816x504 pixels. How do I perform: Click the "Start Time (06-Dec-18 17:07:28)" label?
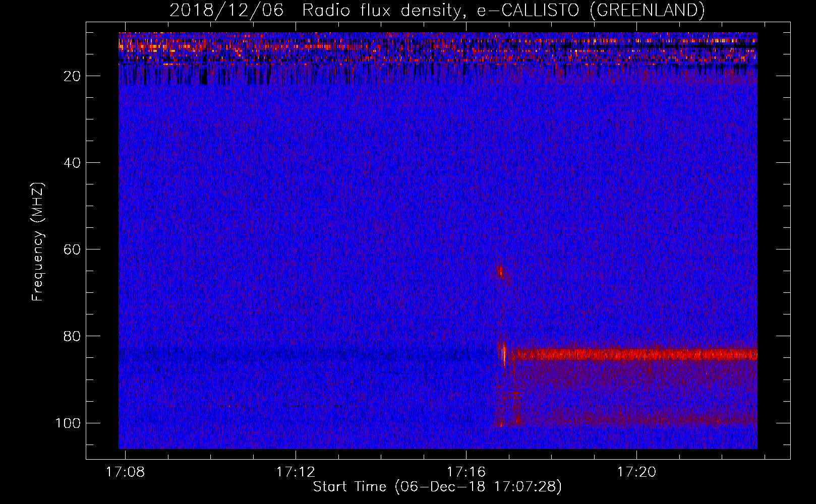437,486
